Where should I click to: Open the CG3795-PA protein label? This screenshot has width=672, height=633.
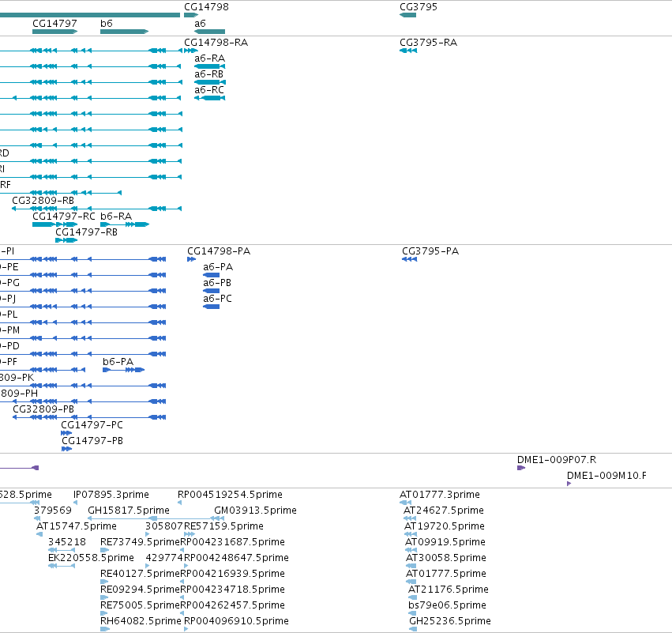(430, 251)
